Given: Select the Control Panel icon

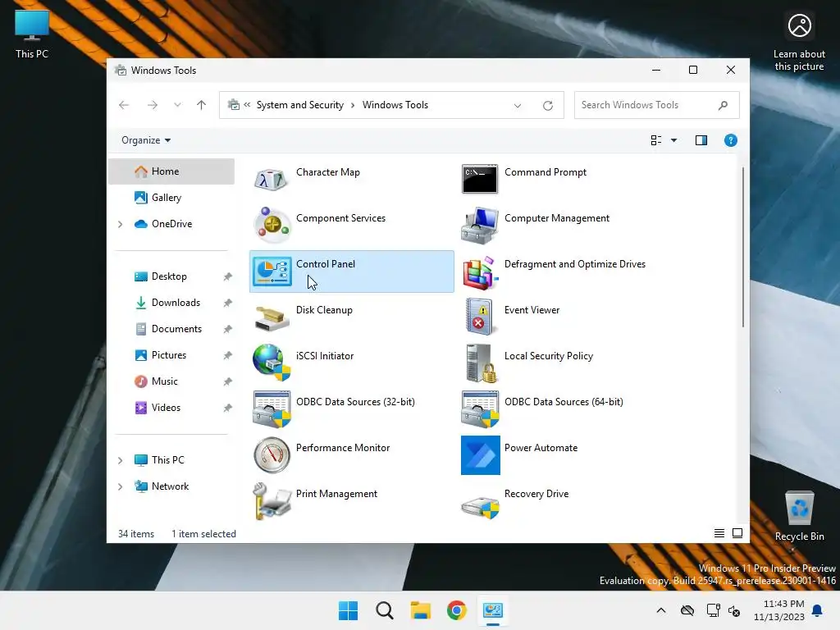Looking at the screenshot, I should (272, 271).
